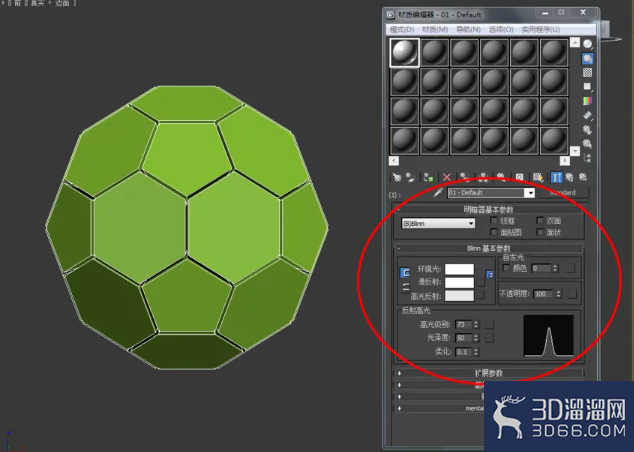This screenshot has width=634, height=452.
Task: Click the 光泽度 spinner arrows
Action: (x=476, y=338)
